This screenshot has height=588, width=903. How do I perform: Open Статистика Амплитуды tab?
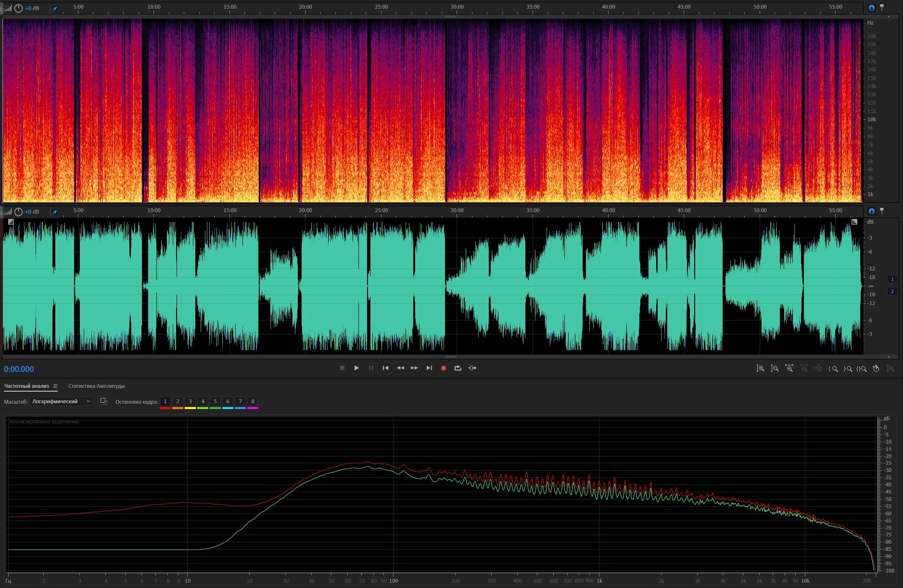click(96, 386)
